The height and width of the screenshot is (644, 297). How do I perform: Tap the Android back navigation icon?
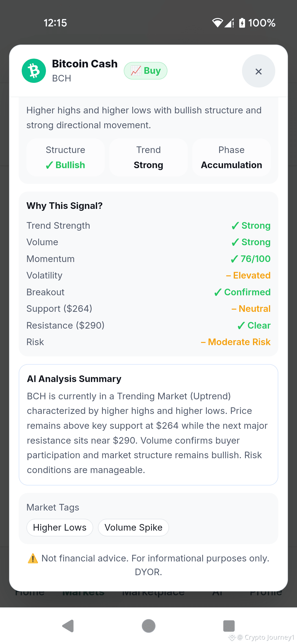(68, 626)
